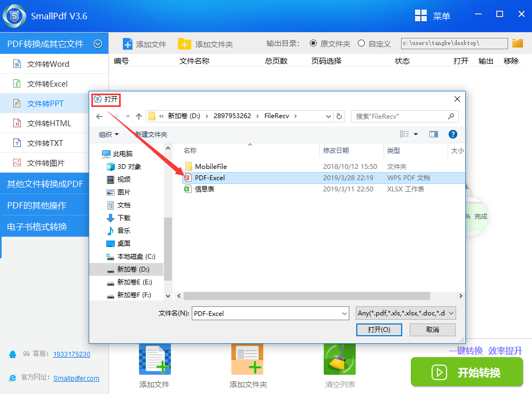Sort files by 名称 column header

tap(190, 150)
